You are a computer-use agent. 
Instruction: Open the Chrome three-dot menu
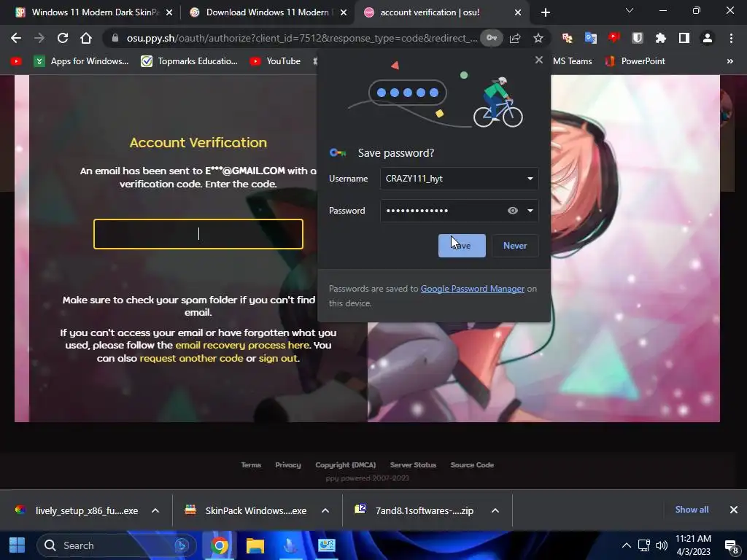731,38
